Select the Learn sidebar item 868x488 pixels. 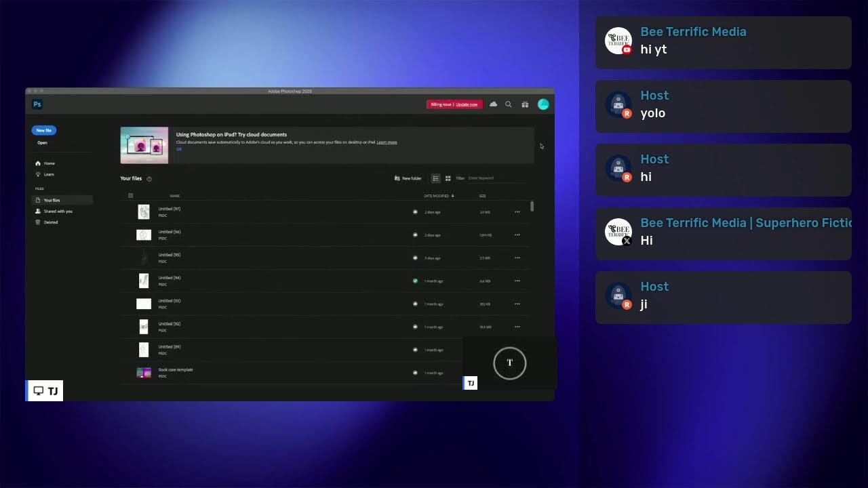point(49,174)
